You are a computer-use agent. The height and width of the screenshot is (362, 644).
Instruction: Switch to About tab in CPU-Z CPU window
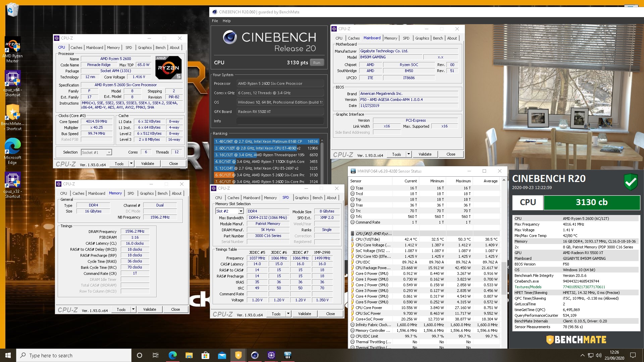(175, 48)
